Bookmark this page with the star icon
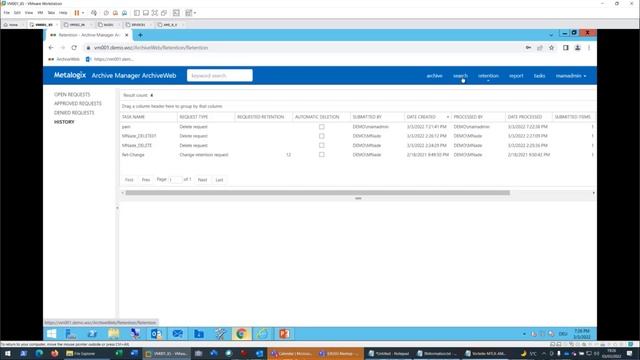The height and width of the screenshot is (360, 640). pos(551,48)
